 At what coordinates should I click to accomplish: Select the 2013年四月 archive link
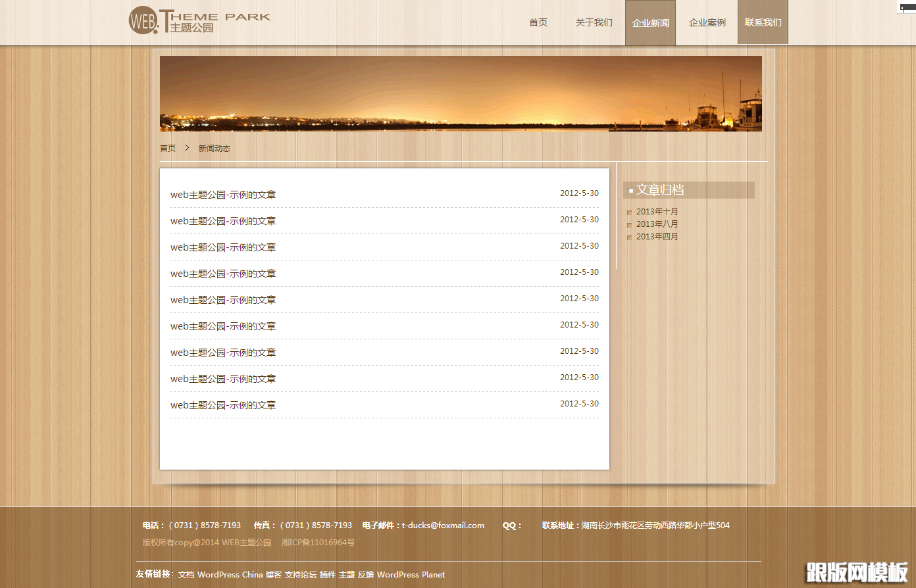tap(657, 237)
